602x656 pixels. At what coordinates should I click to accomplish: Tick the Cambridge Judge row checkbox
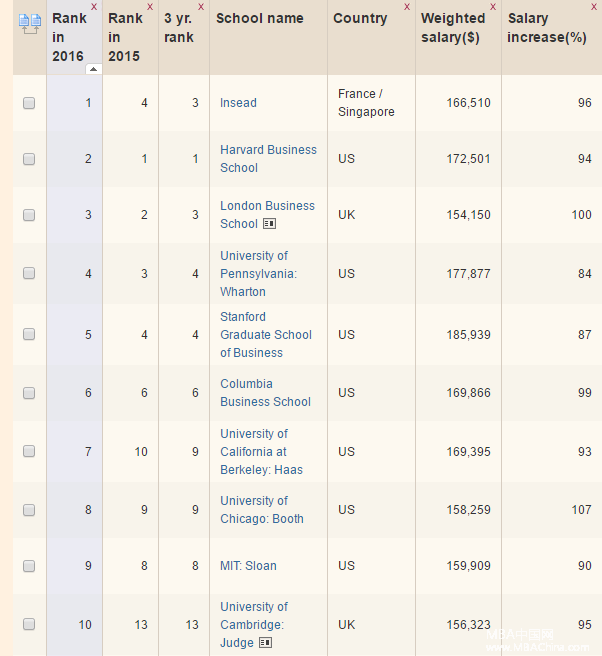click(x=29, y=624)
